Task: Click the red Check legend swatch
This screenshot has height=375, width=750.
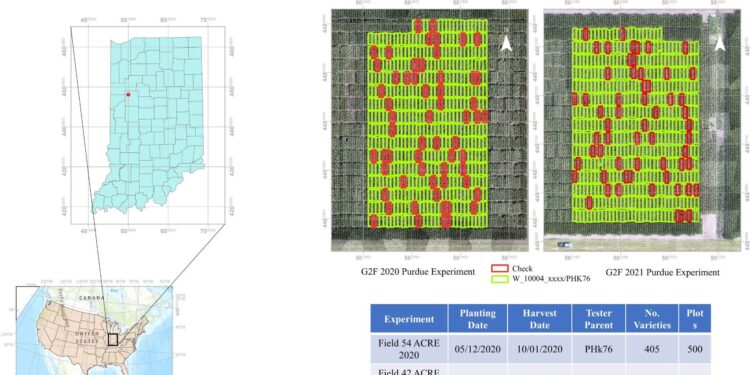Action: tap(500, 269)
